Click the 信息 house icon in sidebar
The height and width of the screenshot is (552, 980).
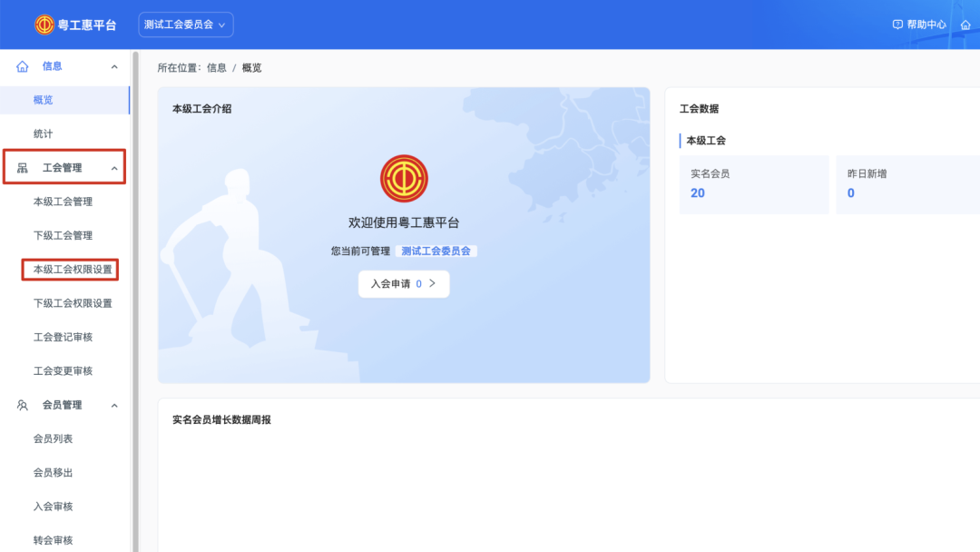(23, 66)
